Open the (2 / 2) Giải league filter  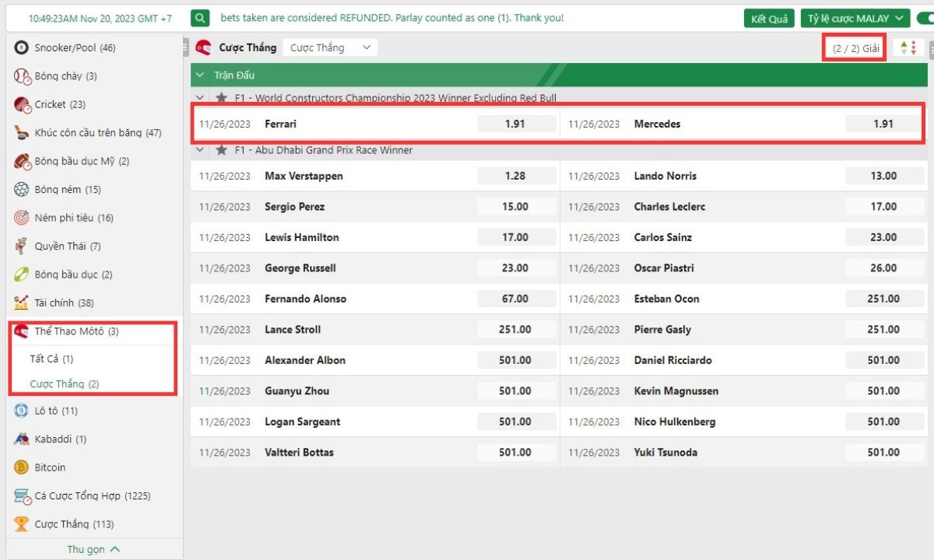(x=855, y=48)
